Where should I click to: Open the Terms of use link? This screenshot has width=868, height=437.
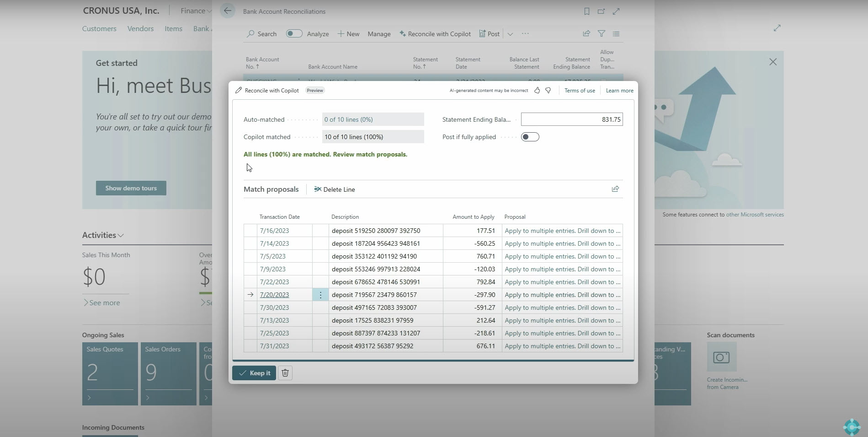click(x=580, y=91)
